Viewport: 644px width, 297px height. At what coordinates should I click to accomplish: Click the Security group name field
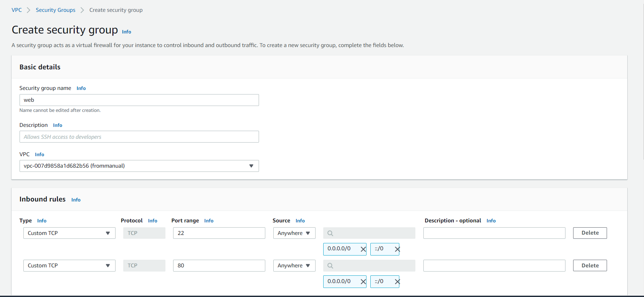point(139,100)
